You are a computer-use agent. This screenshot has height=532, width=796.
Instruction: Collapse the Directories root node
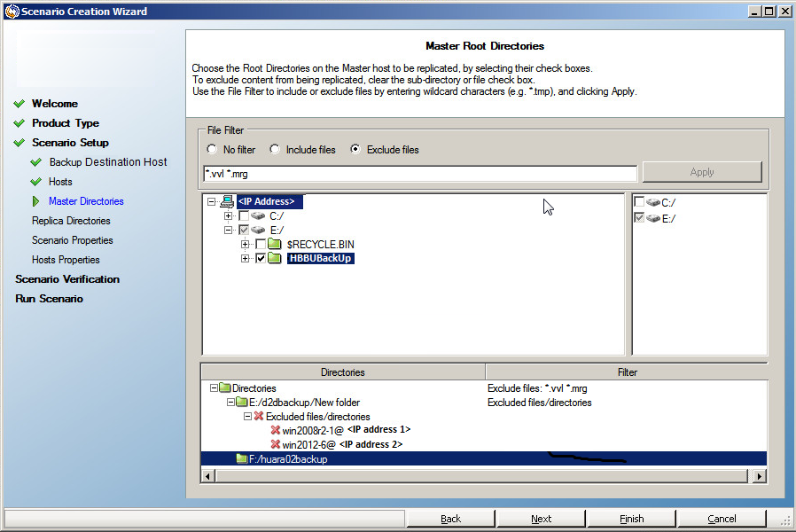[214, 387]
